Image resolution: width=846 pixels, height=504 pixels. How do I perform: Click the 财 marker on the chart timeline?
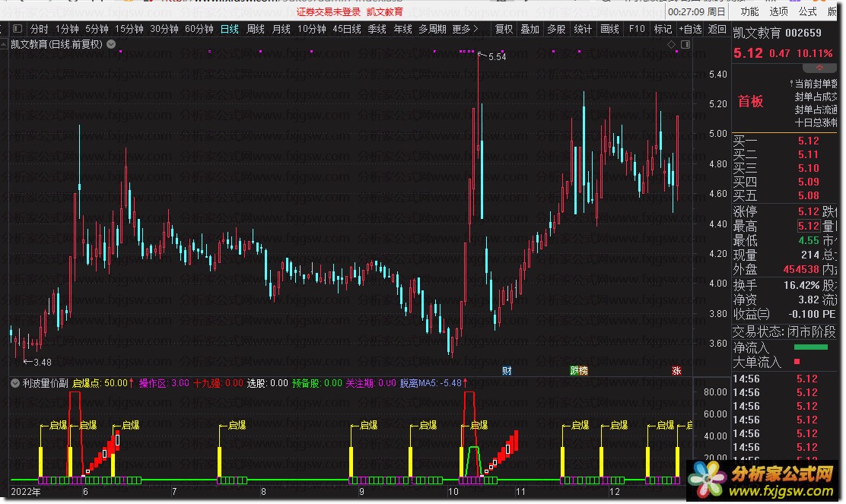click(x=507, y=371)
